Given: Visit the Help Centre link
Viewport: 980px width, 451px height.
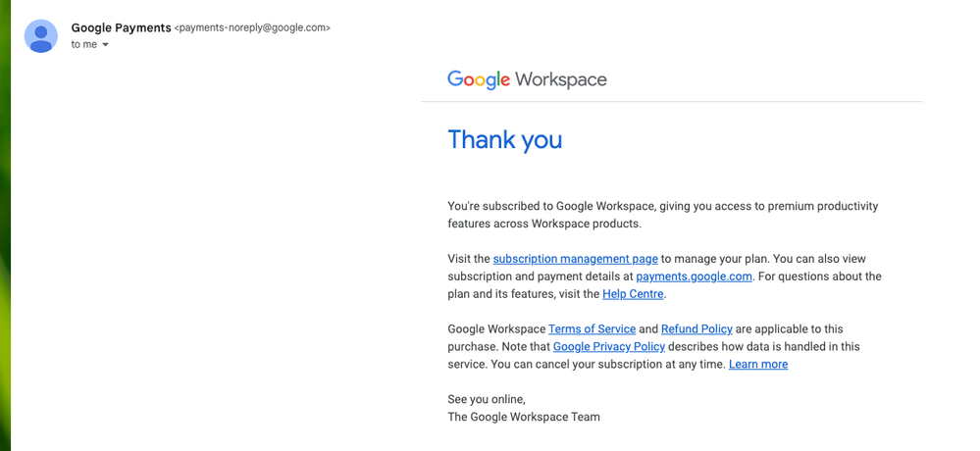Looking at the screenshot, I should coord(633,293).
